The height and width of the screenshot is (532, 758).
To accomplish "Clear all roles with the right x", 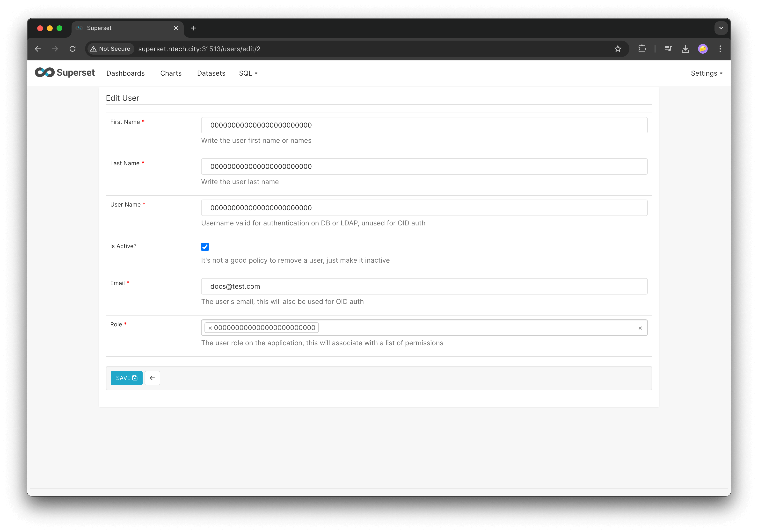I will point(640,328).
